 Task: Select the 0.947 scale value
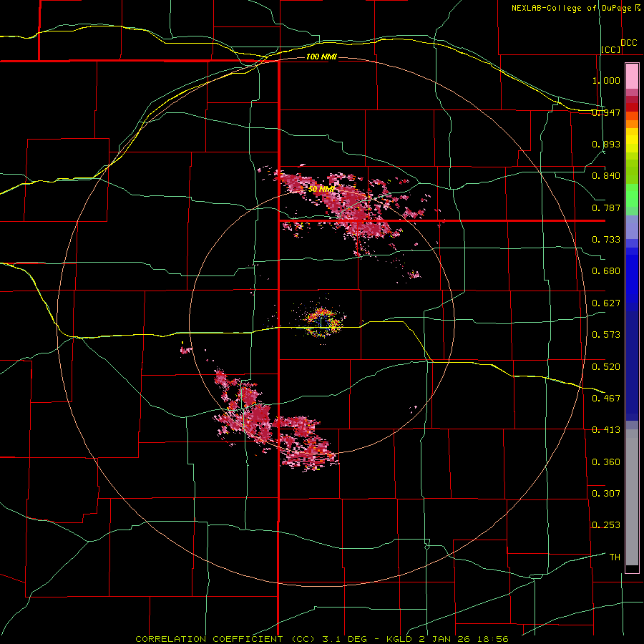(x=606, y=112)
